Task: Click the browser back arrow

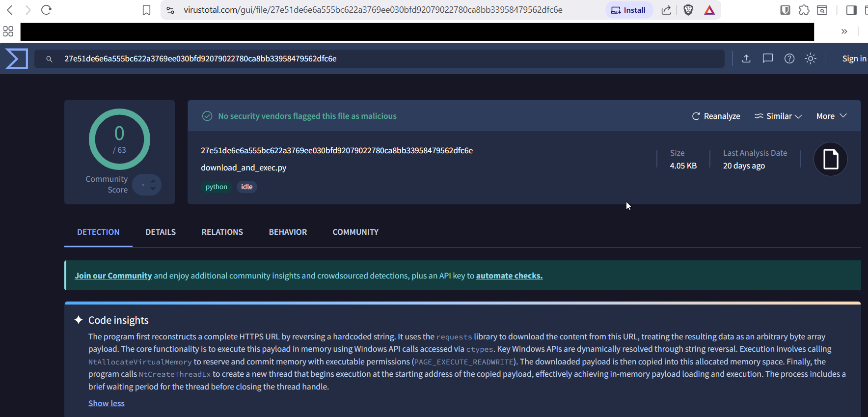Action: [x=10, y=10]
